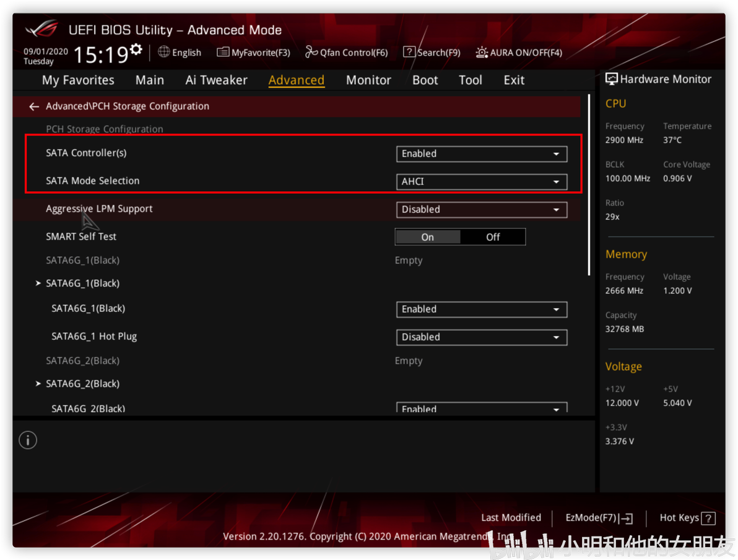Click CPU temperature value 37°C
738x560 pixels.
tap(672, 140)
